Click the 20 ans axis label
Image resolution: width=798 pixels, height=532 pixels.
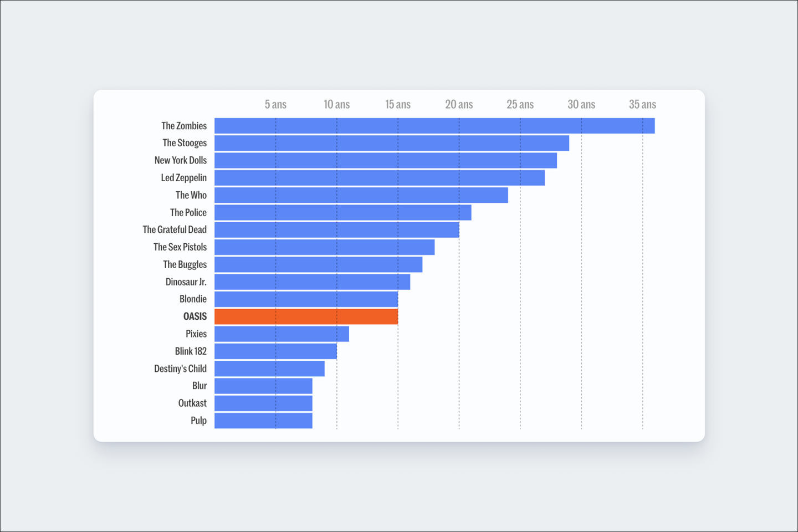[459, 104]
